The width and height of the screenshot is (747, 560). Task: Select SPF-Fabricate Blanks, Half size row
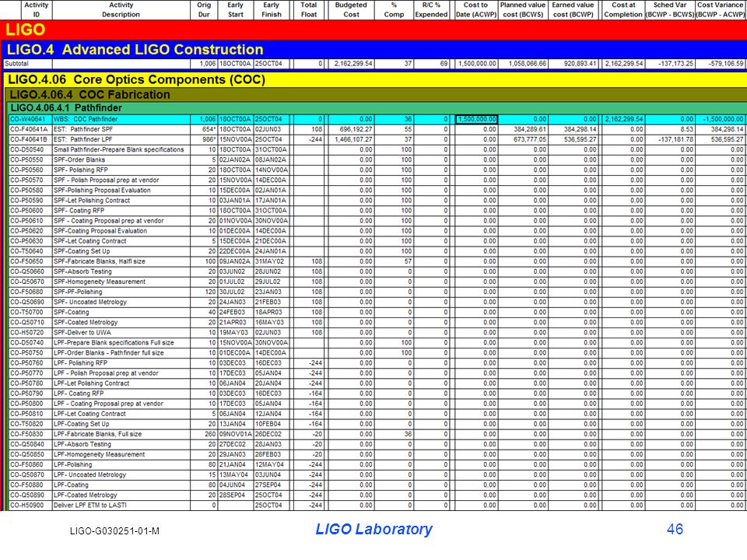378,261
